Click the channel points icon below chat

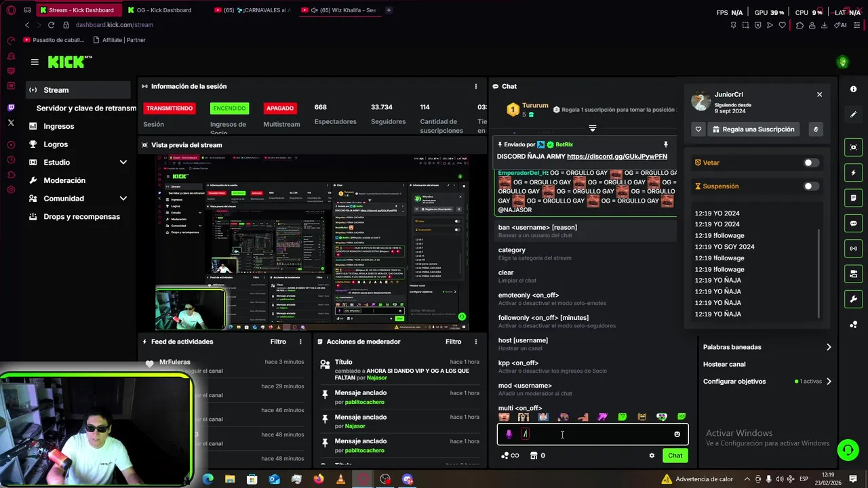tap(510, 455)
